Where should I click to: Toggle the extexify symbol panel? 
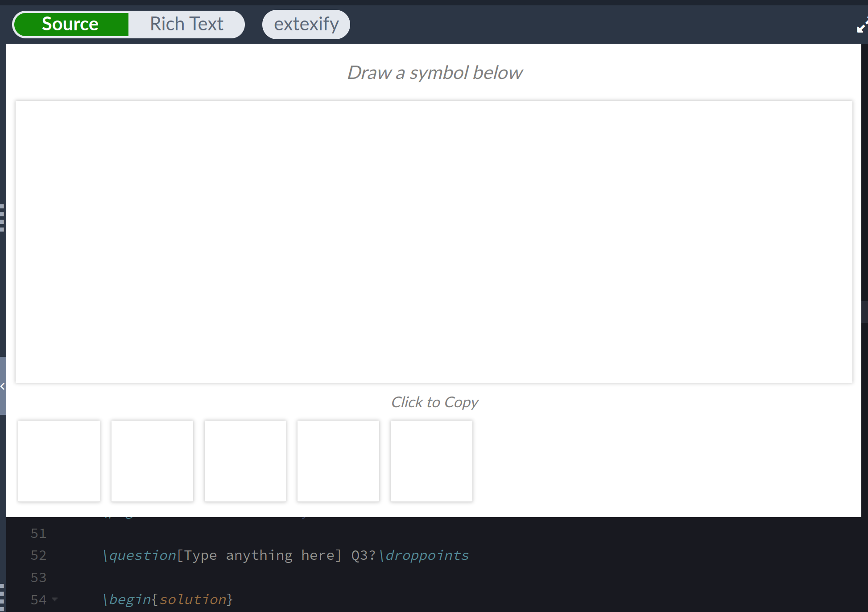306,24
